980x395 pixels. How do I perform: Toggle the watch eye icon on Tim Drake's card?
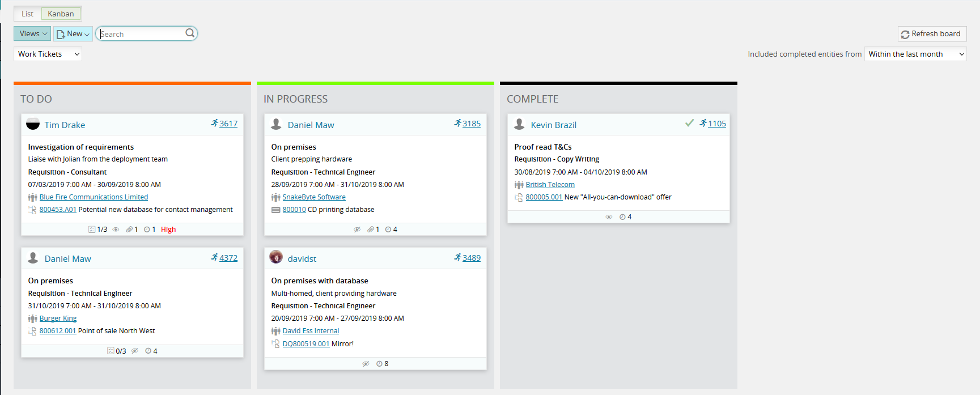116,229
